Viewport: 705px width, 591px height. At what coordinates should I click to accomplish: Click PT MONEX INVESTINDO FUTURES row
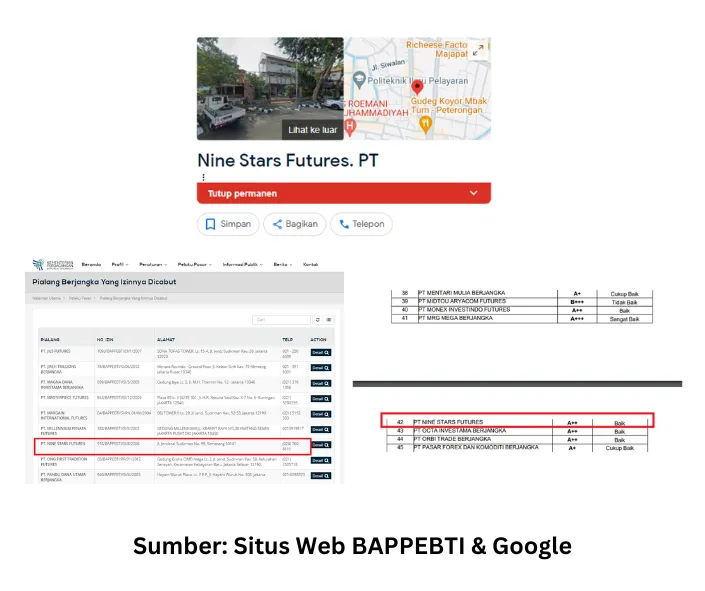click(x=522, y=310)
